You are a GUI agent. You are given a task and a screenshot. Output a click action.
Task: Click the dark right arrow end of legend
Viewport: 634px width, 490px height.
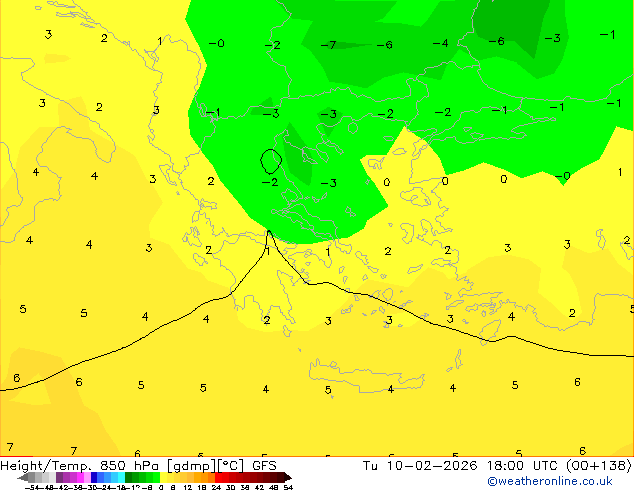click(288, 478)
